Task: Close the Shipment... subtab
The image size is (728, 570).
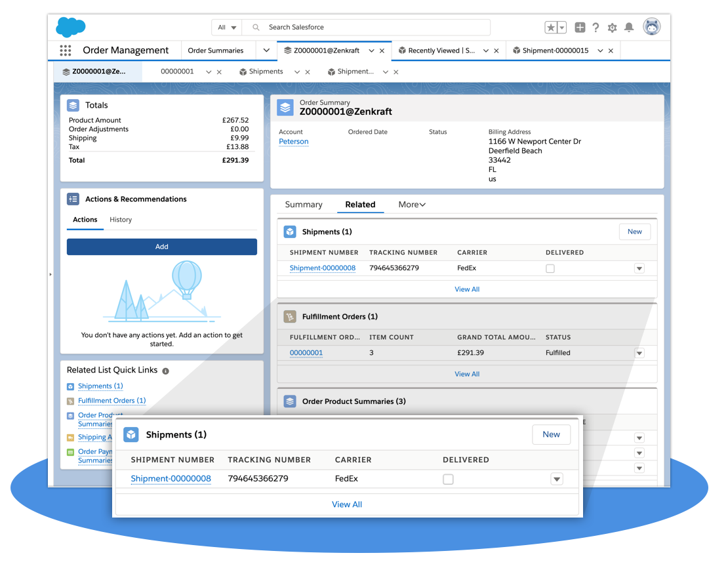Action: (396, 72)
